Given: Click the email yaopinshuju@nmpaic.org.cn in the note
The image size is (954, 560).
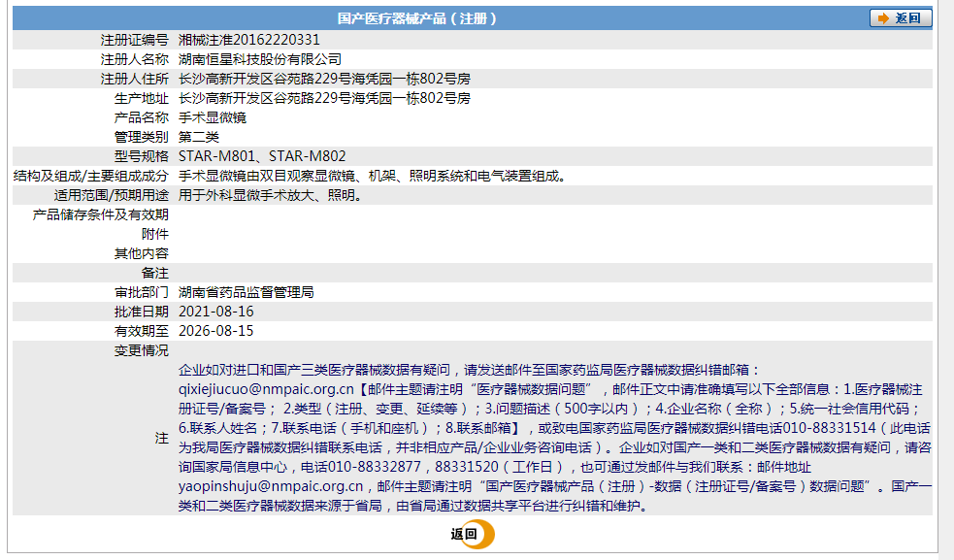Looking at the screenshot, I should pos(271,486).
